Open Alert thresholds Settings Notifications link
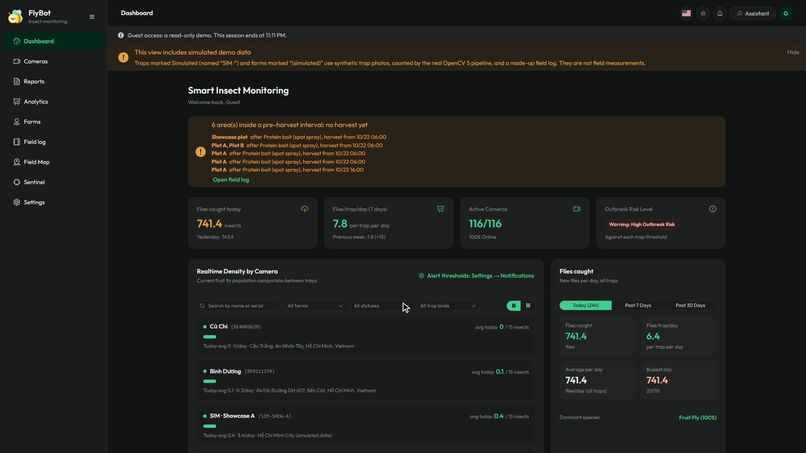Screen dimensions: 806x453 pos(477,276)
